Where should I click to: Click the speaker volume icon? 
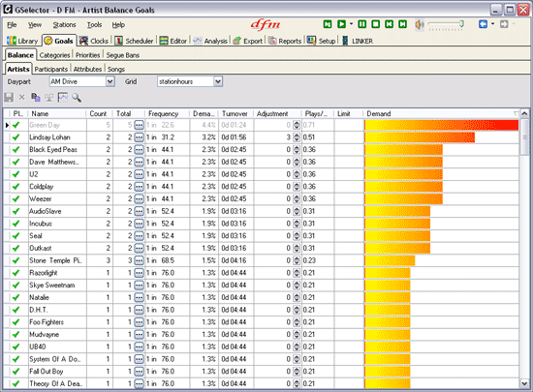420,24
